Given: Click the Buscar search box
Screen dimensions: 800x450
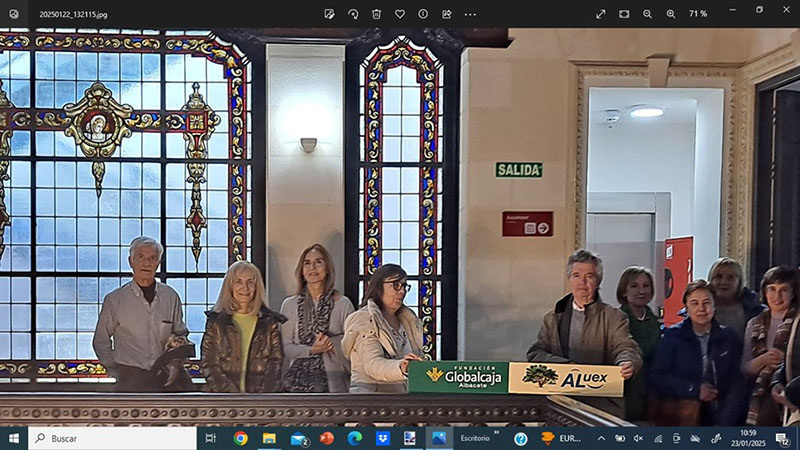Looking at the screenshot, I should pyautogui.click(x=112, y=438).
